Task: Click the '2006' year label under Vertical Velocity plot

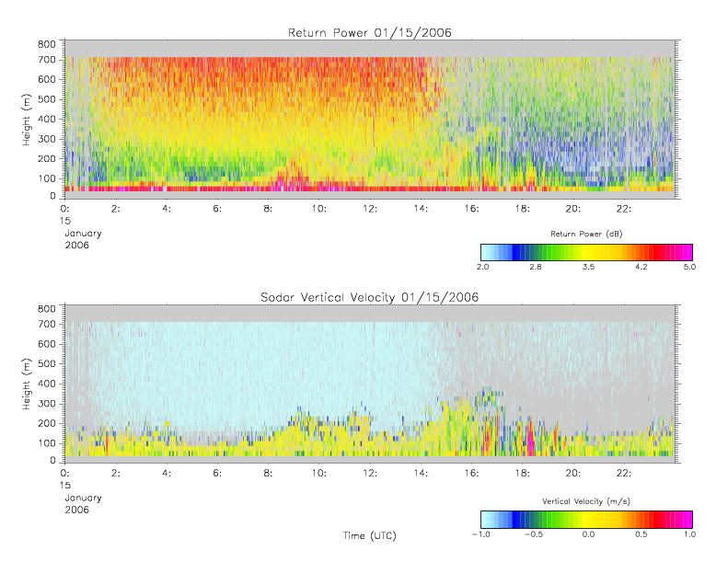Action: 77,510
